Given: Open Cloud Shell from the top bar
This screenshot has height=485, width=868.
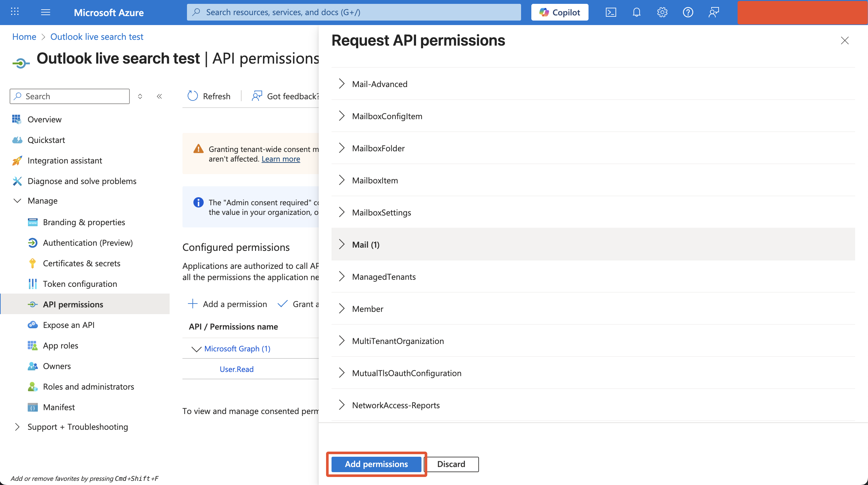Looking at the screenshot, I should tap(611, 13).
